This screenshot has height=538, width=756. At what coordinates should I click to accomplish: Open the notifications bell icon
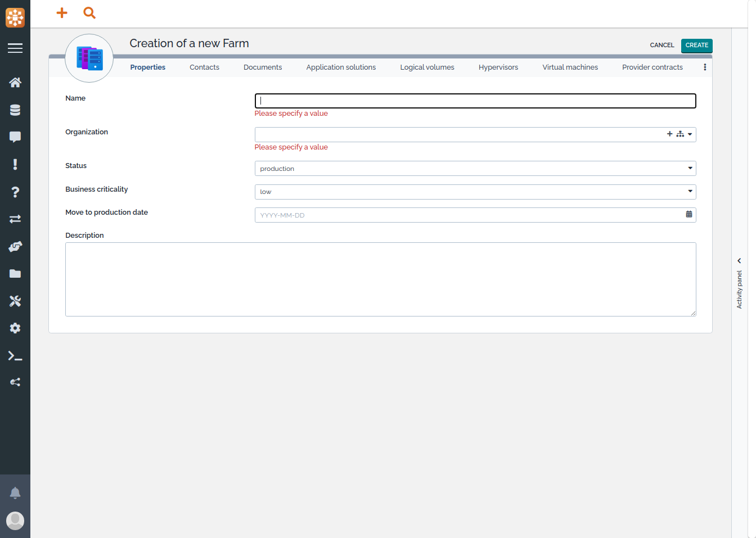(15, 493)
